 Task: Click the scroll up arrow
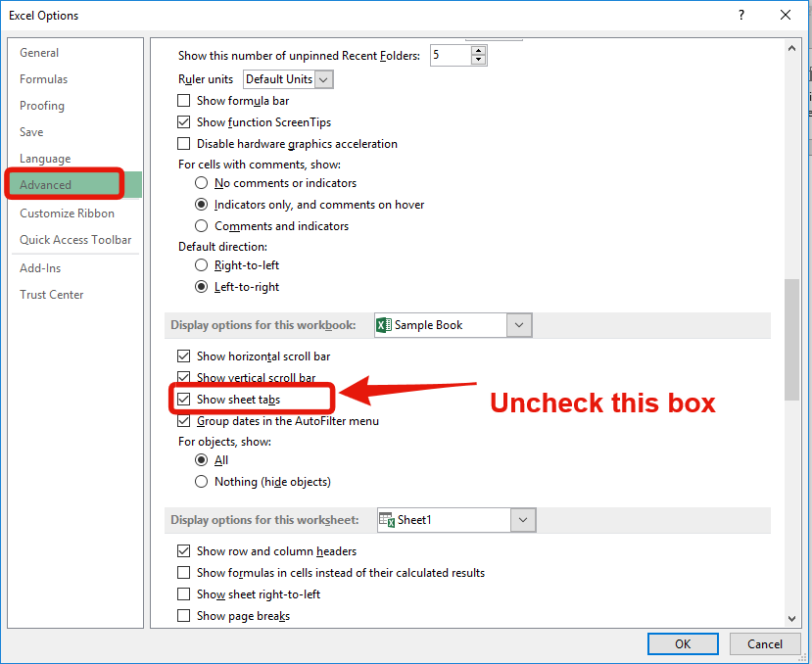pyautogui.click(x=791, y=48)
